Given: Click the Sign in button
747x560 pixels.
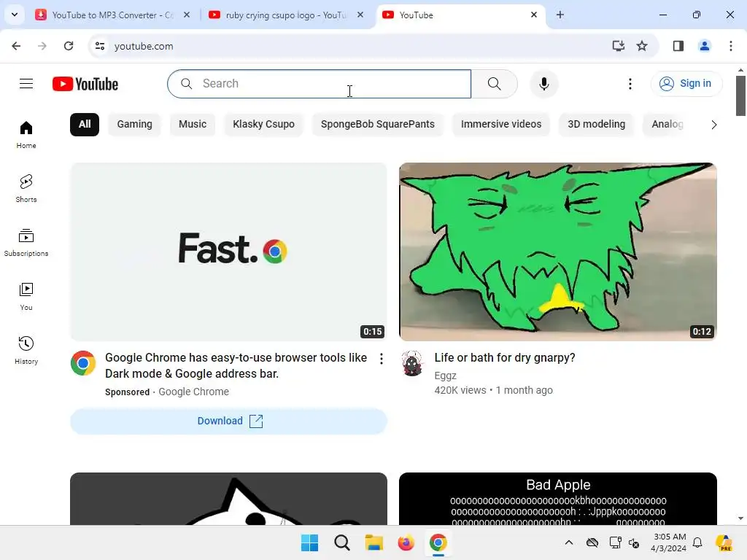Looking at the screenshot, I should [686, 84].
